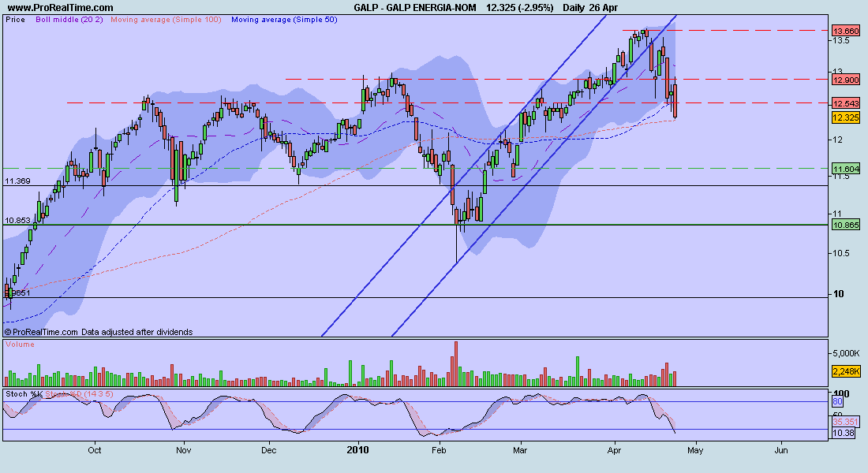Select the GALP - GALP ENERGIA-NOM title
This screenshot has width=868, height=473.
pos(414,8)
